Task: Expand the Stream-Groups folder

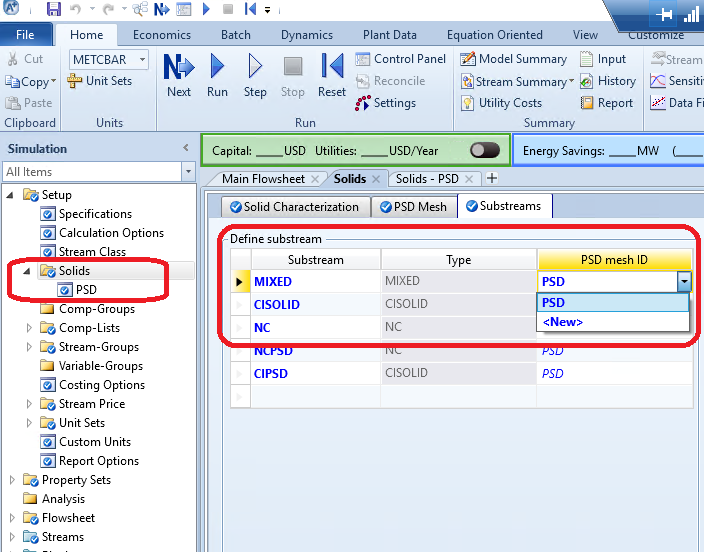Action: [x=29, y=347]
